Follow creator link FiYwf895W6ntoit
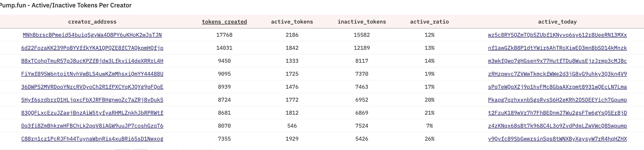644x150 pixels. [x=92, y=74]
